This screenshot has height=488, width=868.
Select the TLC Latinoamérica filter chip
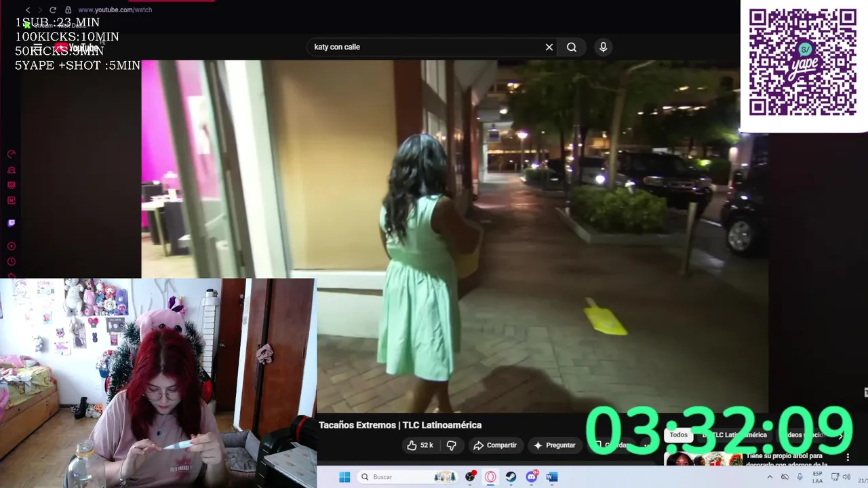pyautogui.click(x=736, y=435)
